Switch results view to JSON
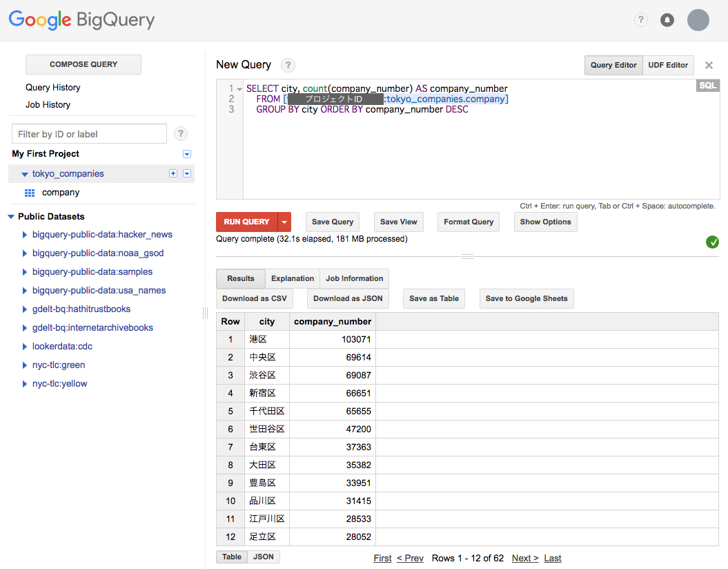The height and width of the screenshot is (569, 728). [x=263, y=557]
